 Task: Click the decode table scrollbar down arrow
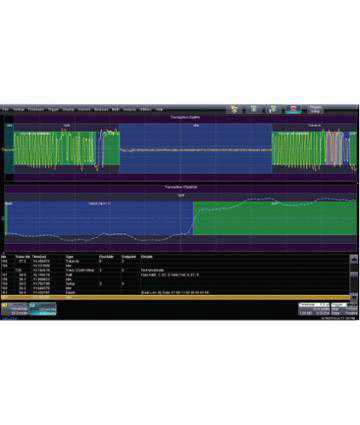354,296
